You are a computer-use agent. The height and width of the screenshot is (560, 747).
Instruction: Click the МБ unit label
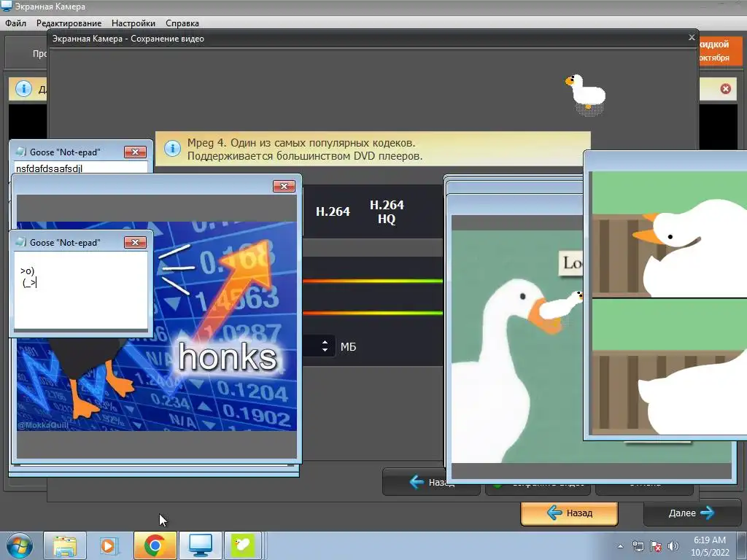[348, 346]
